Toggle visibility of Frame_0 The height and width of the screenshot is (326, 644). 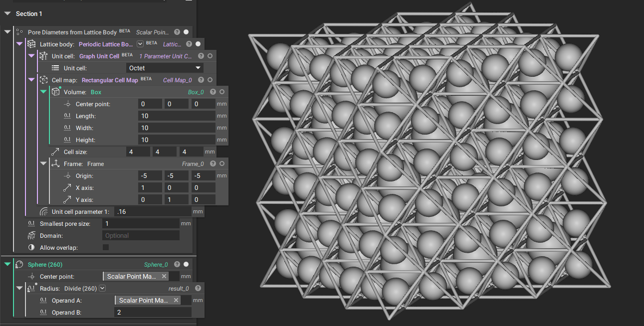click(222, 163)
